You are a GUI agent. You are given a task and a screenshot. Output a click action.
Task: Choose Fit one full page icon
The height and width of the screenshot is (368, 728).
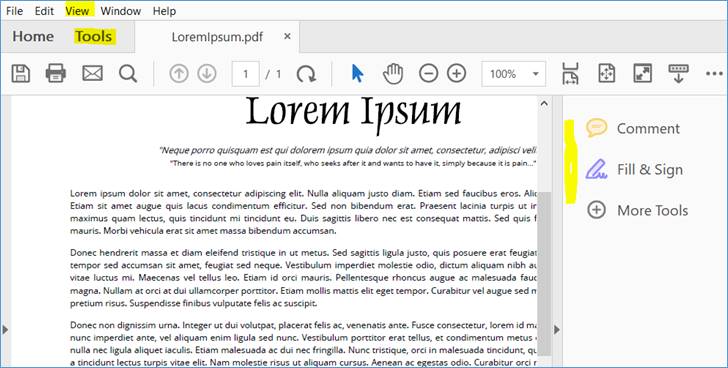click(607, 73)
